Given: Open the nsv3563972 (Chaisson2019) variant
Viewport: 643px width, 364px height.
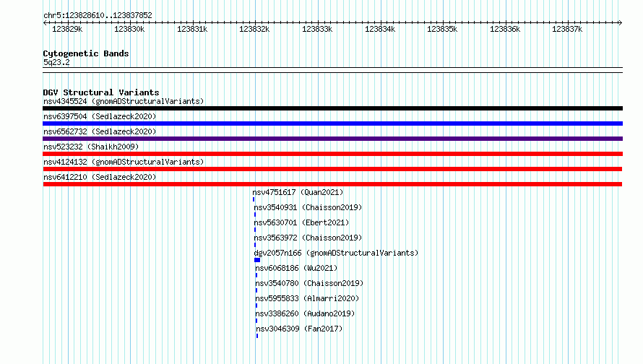Looking at the screenshot, I should (x=308, y=238).
